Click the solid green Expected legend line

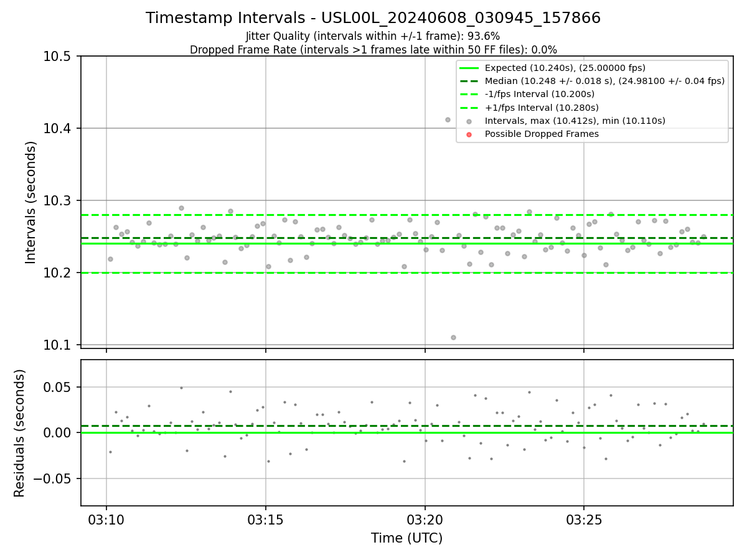pos(469,68)
